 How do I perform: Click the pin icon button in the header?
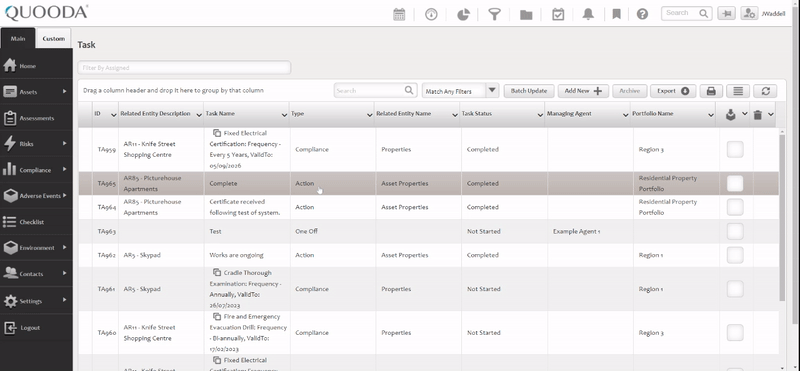(x=726, y=14)
